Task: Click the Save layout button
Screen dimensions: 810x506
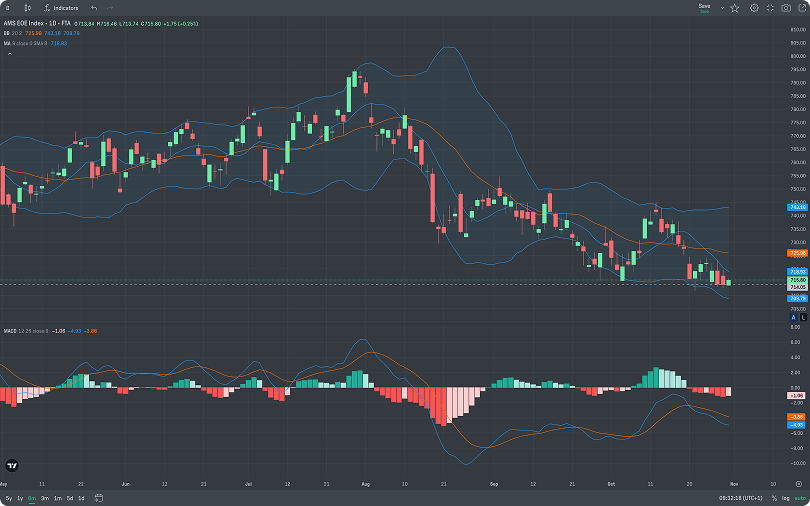Action: coord(704,7)
